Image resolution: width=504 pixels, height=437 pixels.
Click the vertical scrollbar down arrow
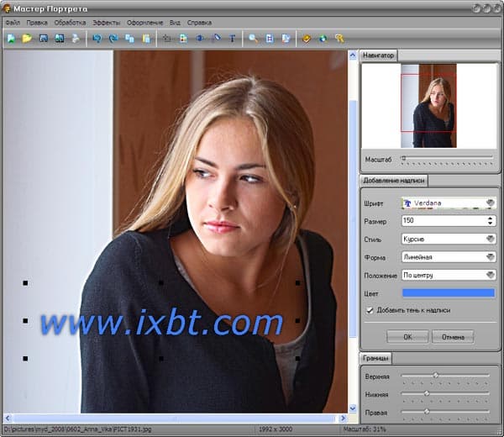(x=353, y=408)
